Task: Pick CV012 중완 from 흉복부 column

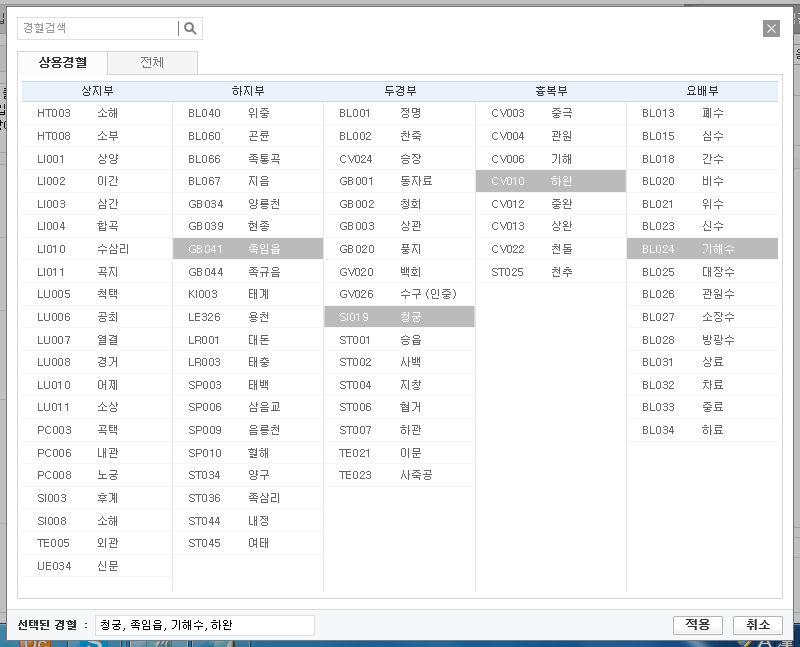Action: click(550, 204)
